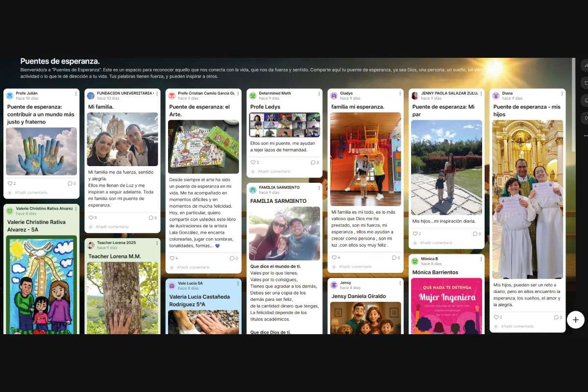Open options menu on the Determined Moth post
Image resolution: width=588 pixels, height=392 pixels.
click(319, 94)
